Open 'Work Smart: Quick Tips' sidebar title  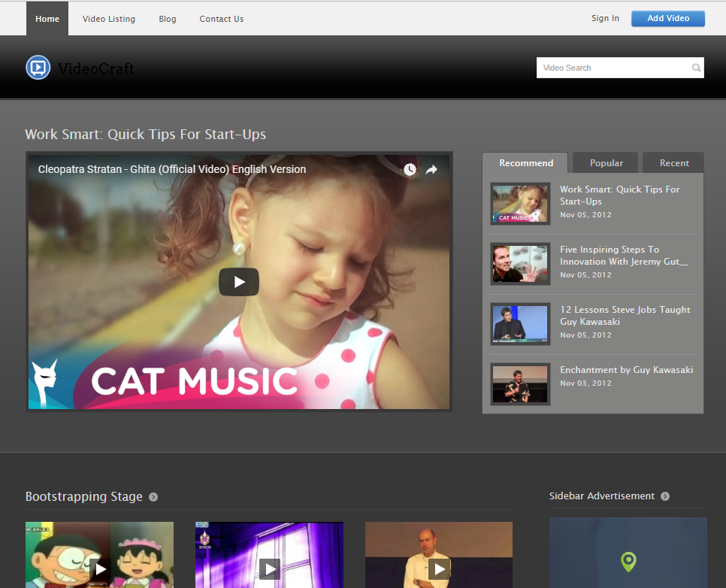coord(619,195)
